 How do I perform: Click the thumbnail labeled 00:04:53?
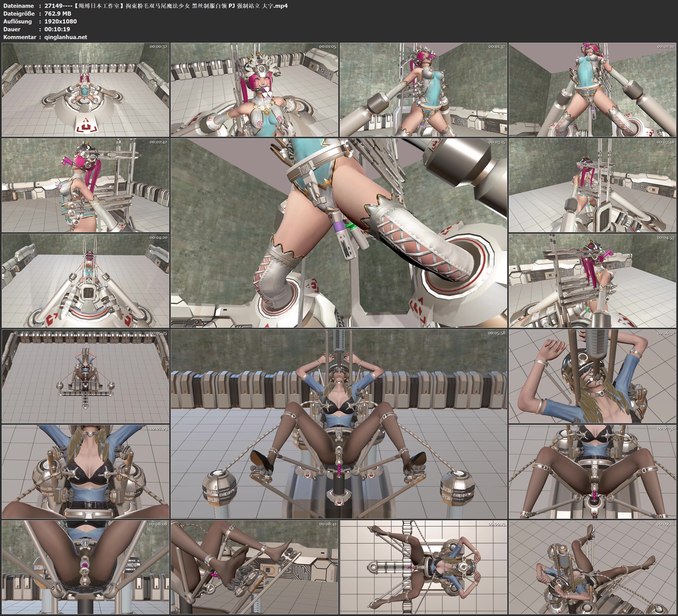coord(592,280)
